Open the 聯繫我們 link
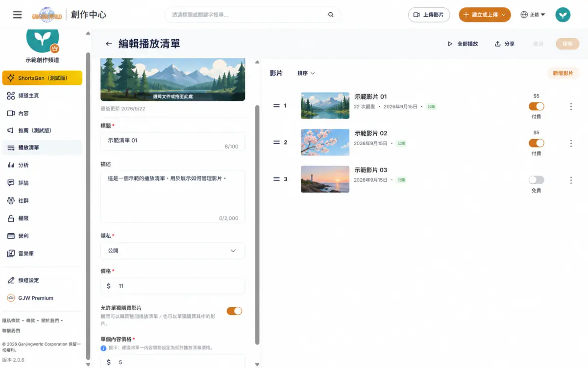This screenshot has height=368, width=588. tap(11, 331)
